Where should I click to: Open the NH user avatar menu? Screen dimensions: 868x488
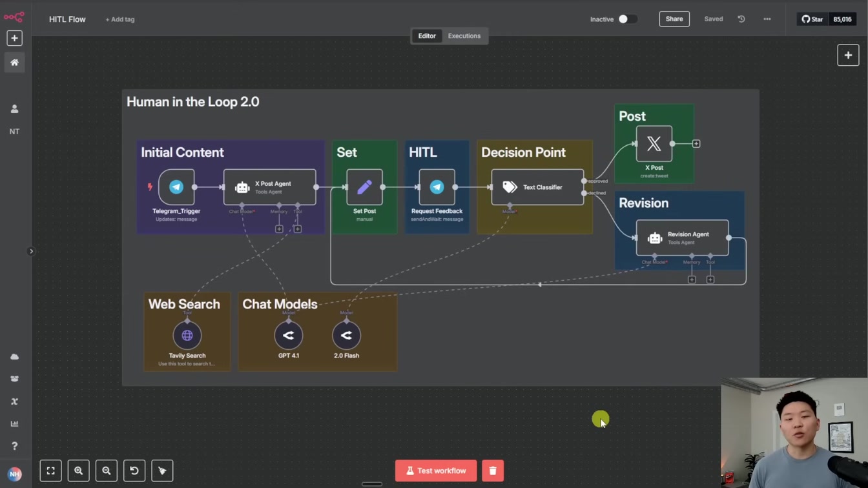[14, 474]
